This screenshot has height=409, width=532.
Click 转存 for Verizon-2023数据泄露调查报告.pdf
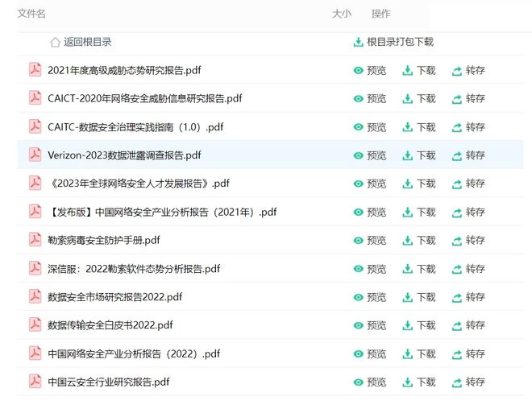[x=468, y=155]
